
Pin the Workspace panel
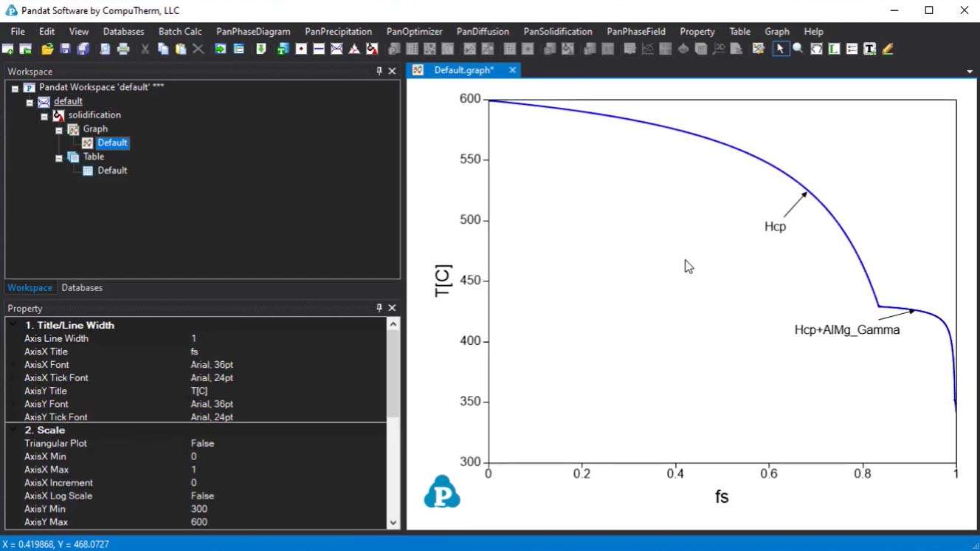point(379,72)
